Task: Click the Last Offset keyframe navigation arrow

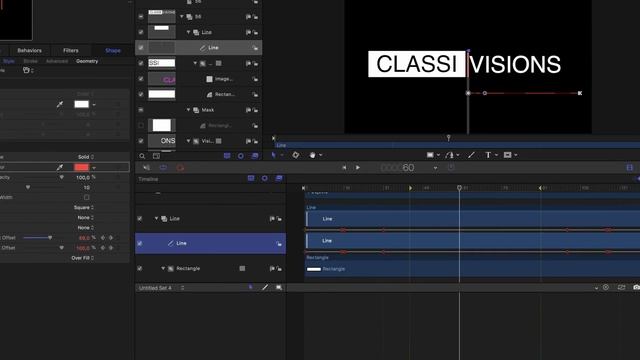Action: 111,248
